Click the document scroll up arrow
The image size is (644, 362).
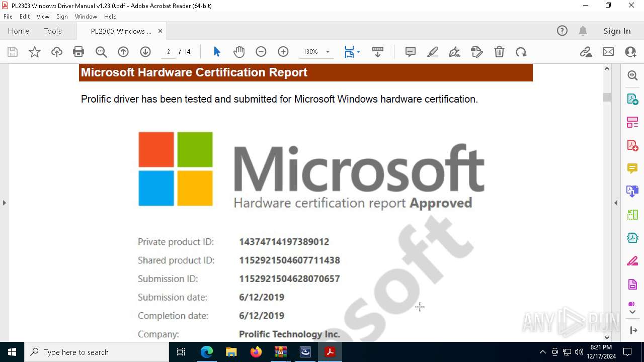tap(607, 68)
